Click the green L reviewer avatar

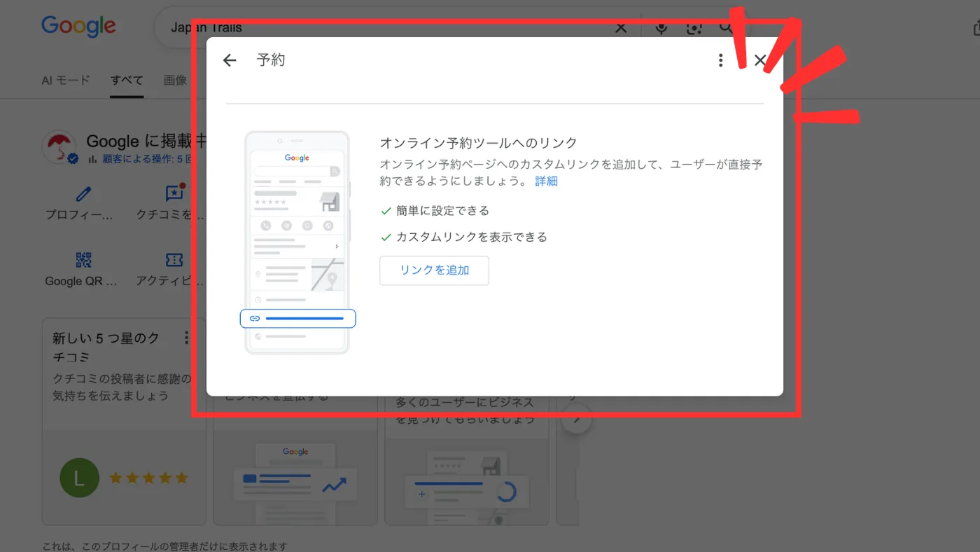click(79, 478)
